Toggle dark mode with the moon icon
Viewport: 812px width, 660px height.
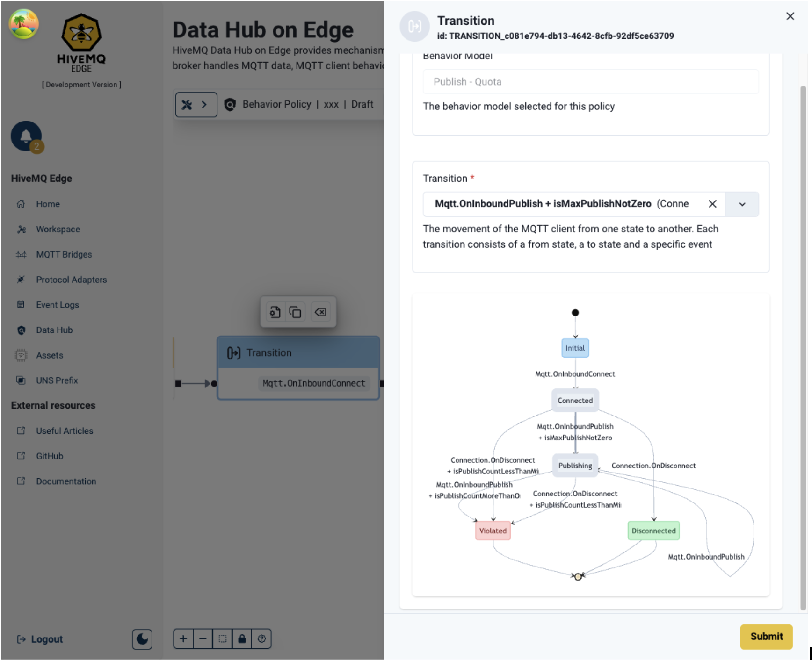pyautogui.click(x=142, y=639)
